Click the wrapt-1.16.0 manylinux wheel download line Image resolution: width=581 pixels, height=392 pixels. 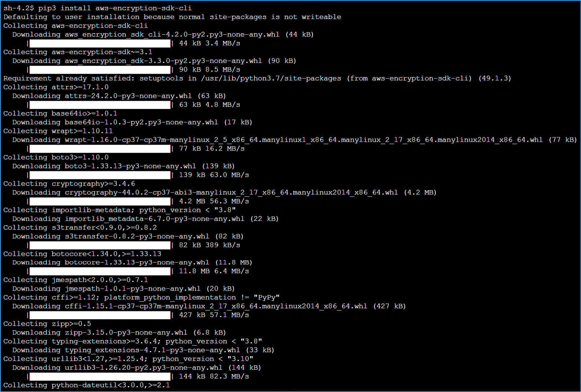pos(295,140)
